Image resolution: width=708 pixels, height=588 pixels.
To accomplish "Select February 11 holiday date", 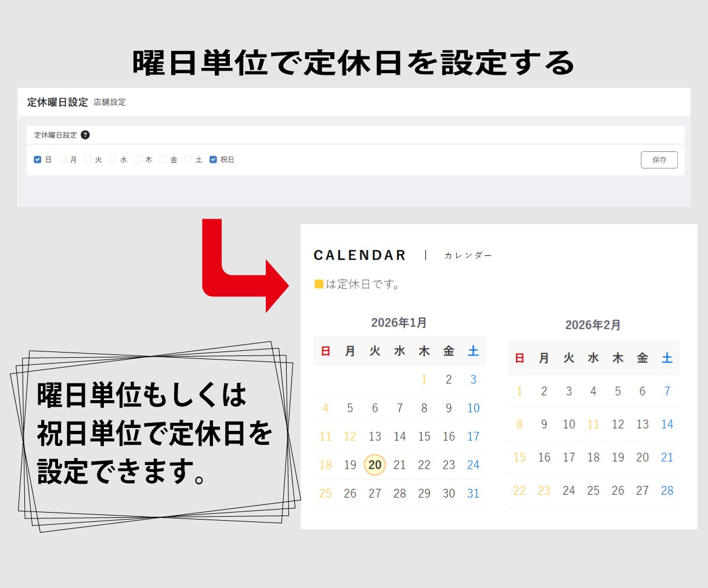I will click(x=593, y=424).
